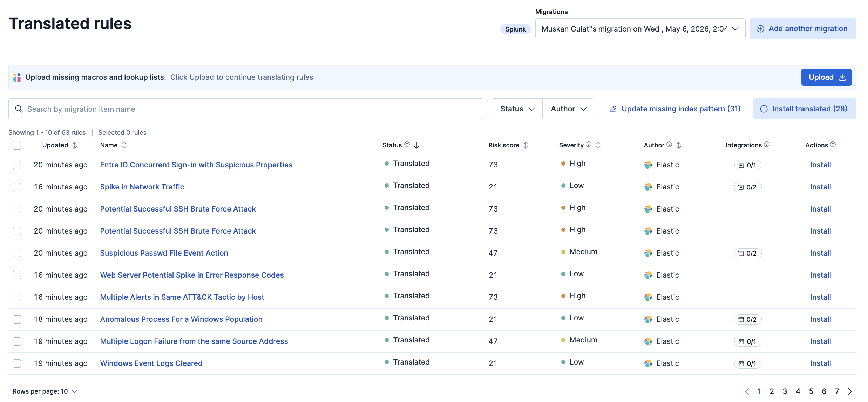Open the Migrations selector dropdown
Screen dimensions: 868x402
click(640, 29)
